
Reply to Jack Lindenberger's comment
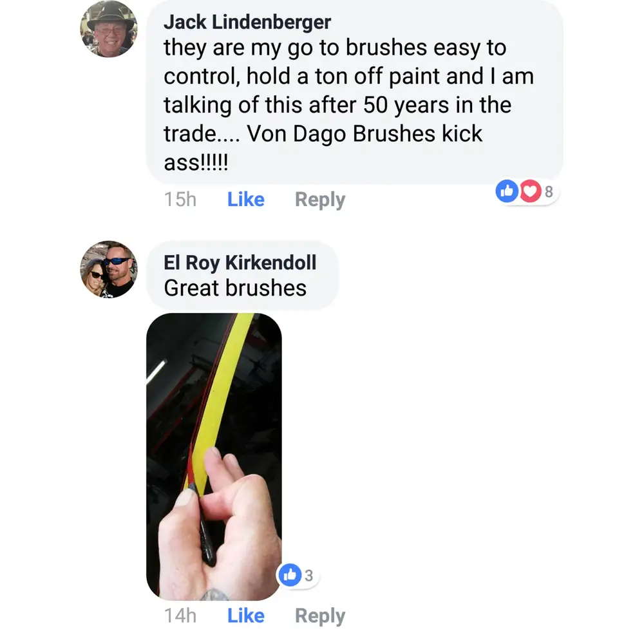click(320, 200)
